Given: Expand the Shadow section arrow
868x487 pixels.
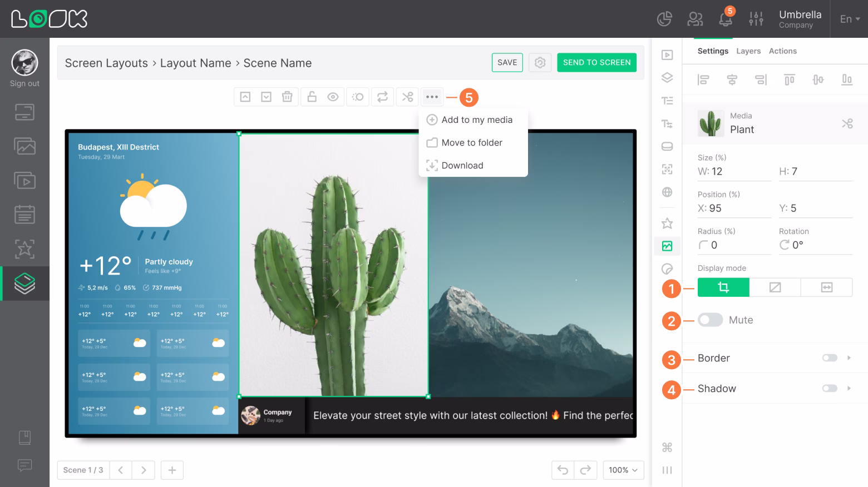Looking at the screenshot, I should tap(849, 389).
